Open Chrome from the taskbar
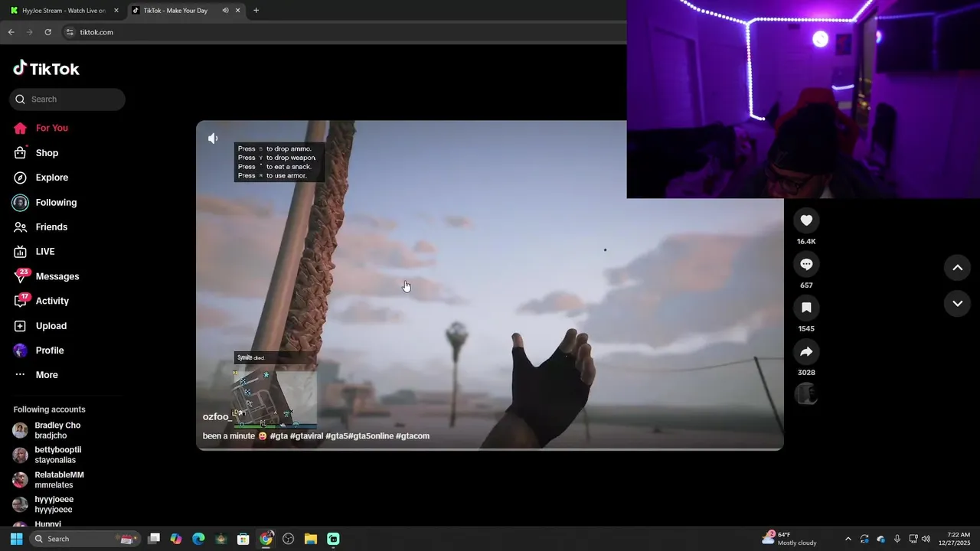 [266, 539]
